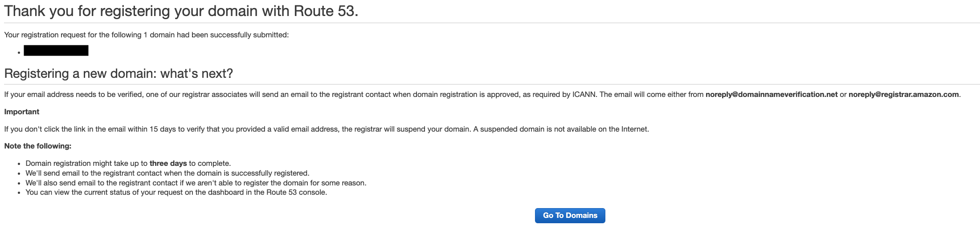Click the Go To Domains button
Screen dimensions: 980x229
[x=570, y=216]
